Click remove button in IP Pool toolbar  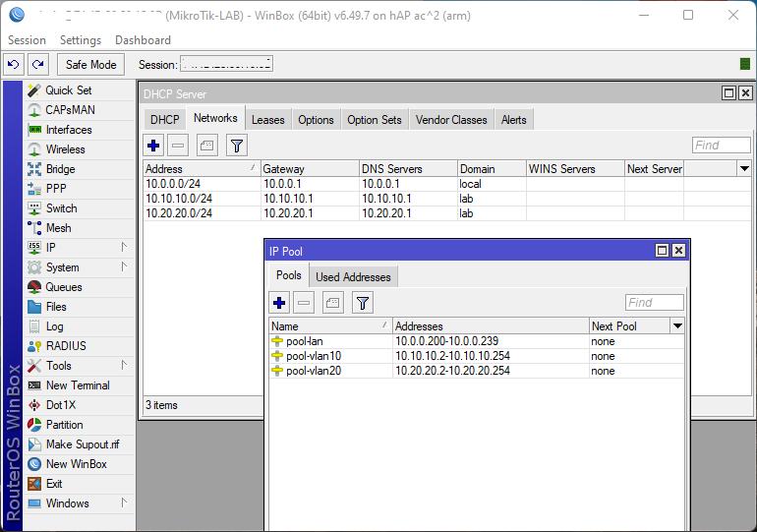coord(304,303)
